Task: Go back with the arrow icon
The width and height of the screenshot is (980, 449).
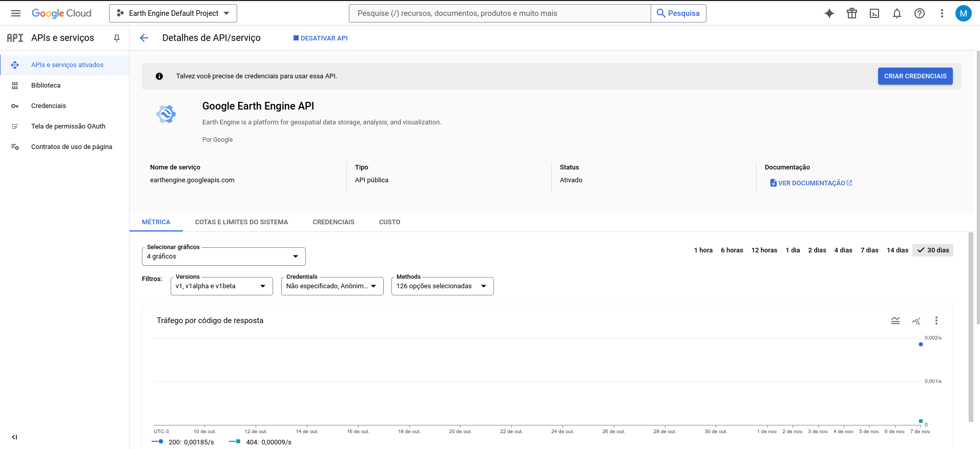Action: click(144, 38)
